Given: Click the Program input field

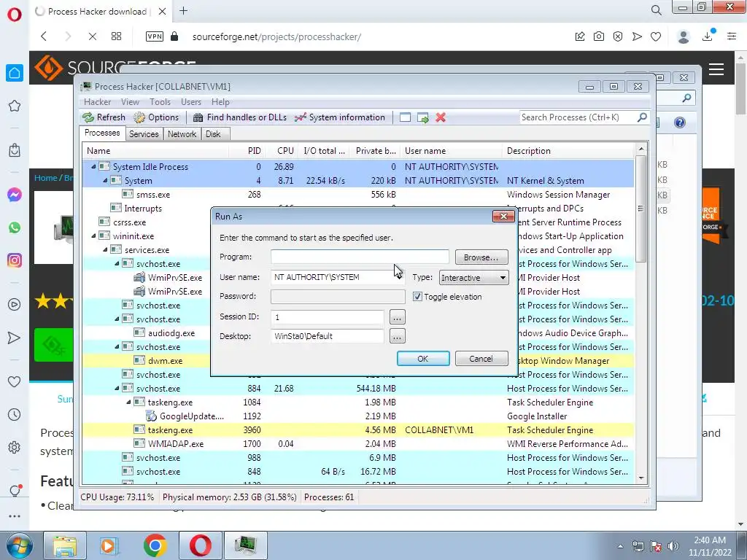Looking at the screenshot, I should [x=360, y=257].
